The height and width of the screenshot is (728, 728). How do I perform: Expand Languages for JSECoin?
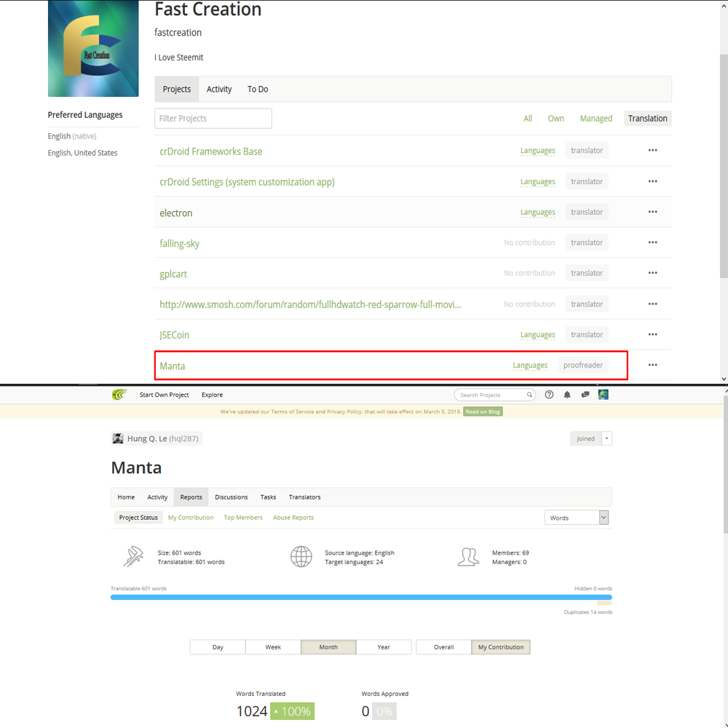pyautogui.click(x=538, y=335)
